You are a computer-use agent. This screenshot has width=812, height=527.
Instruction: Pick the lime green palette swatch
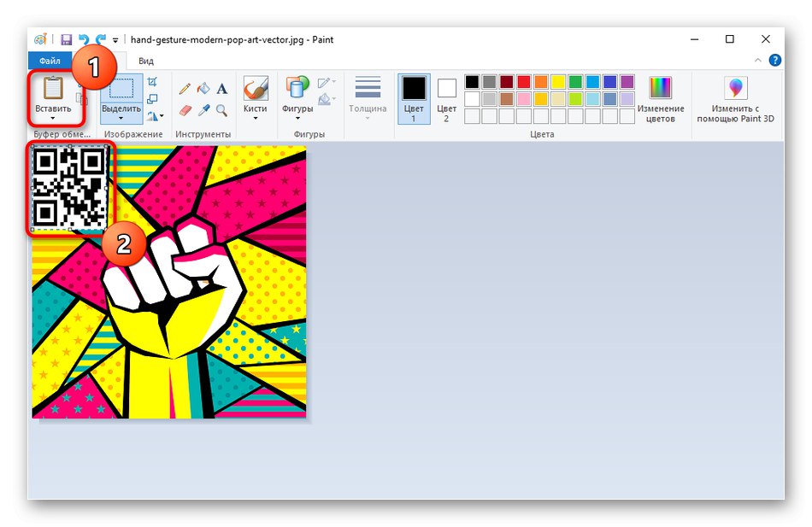pos(575,99)
